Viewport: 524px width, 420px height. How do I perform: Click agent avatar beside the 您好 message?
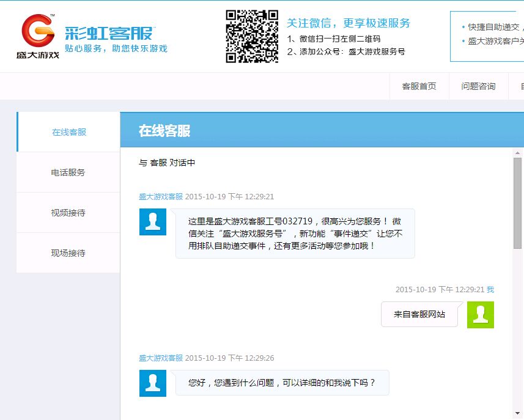153,383
